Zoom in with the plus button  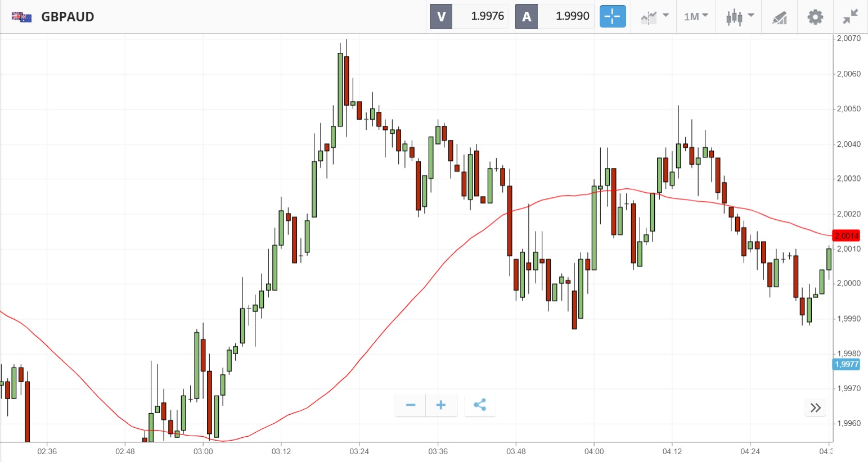tap(441, 405)
